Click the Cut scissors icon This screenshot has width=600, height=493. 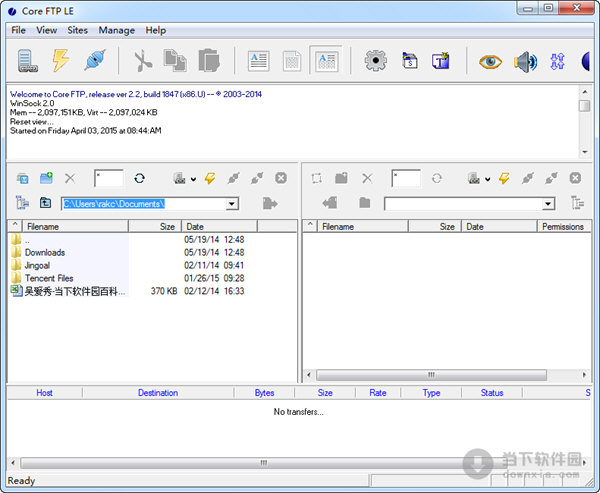(x=143, y=61)
